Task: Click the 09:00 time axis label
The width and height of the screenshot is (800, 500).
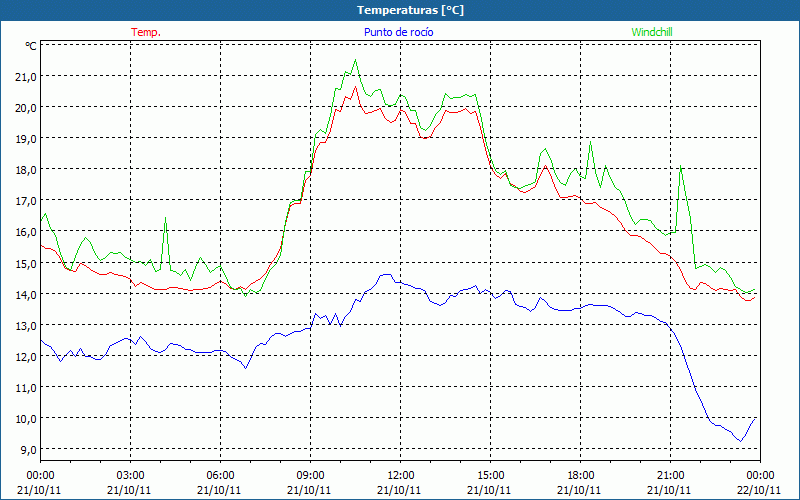Action: coord(310,476)
